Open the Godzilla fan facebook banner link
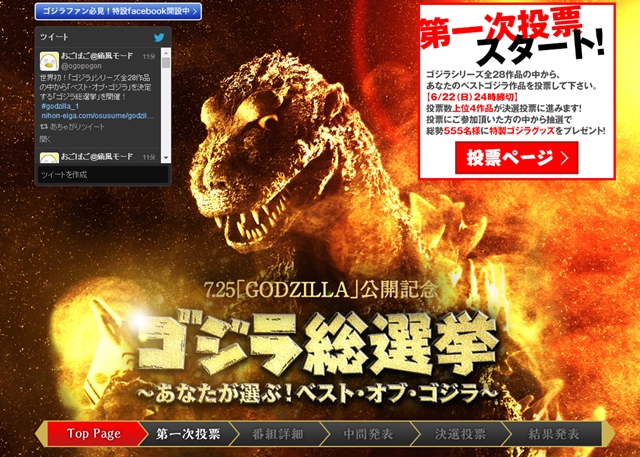 (118, 11)
